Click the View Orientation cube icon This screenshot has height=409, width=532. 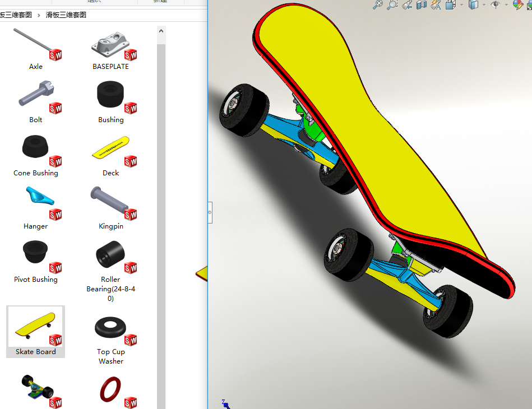(x=451, y=4)
